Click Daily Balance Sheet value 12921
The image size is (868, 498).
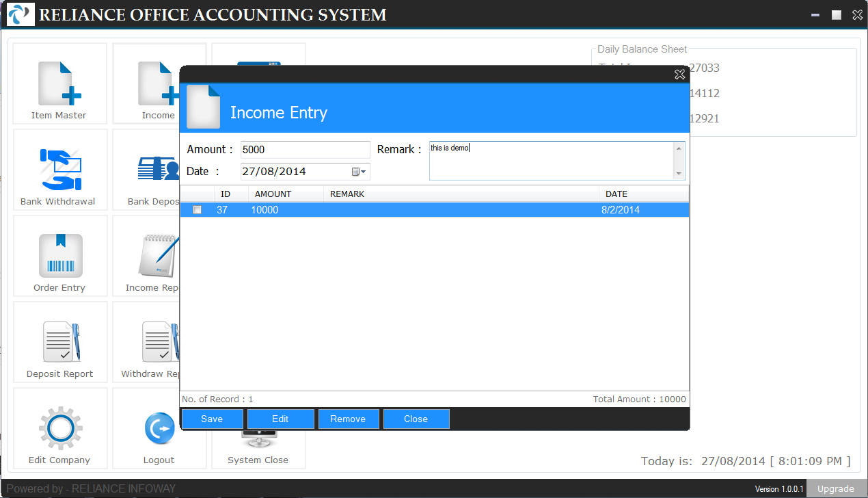pyautogui.click(x=705, y=118)
